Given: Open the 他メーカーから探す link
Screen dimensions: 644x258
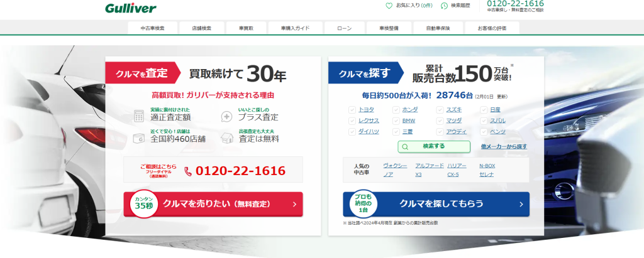Looking at the screenshot, I should pos(504,146).
